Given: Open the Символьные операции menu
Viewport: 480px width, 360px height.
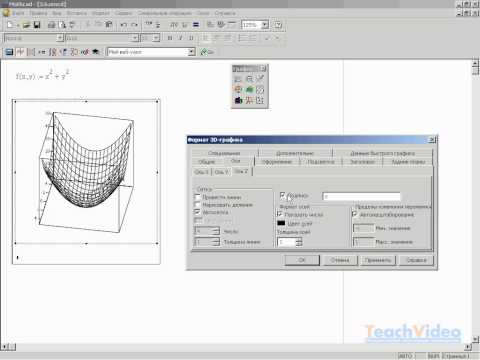Looking at the screenshot, I should tap(165, 13).
